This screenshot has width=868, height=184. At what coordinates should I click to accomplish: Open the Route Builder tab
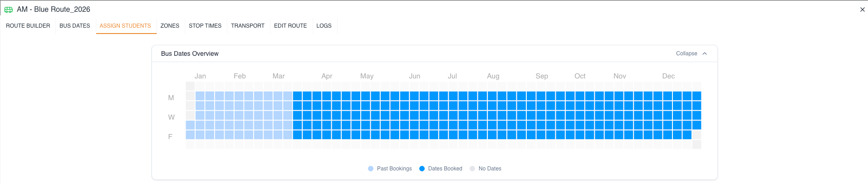point(28,26)
